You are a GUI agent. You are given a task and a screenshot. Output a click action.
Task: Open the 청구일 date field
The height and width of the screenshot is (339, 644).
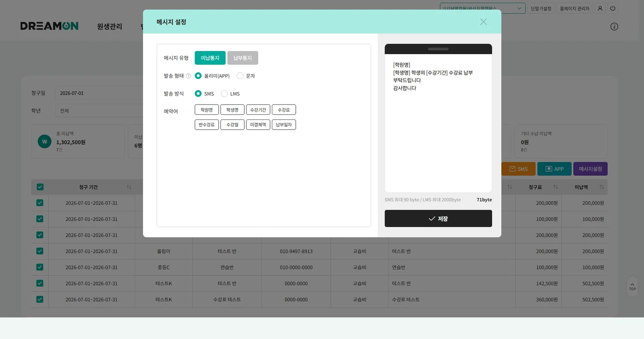pos(99,93)
